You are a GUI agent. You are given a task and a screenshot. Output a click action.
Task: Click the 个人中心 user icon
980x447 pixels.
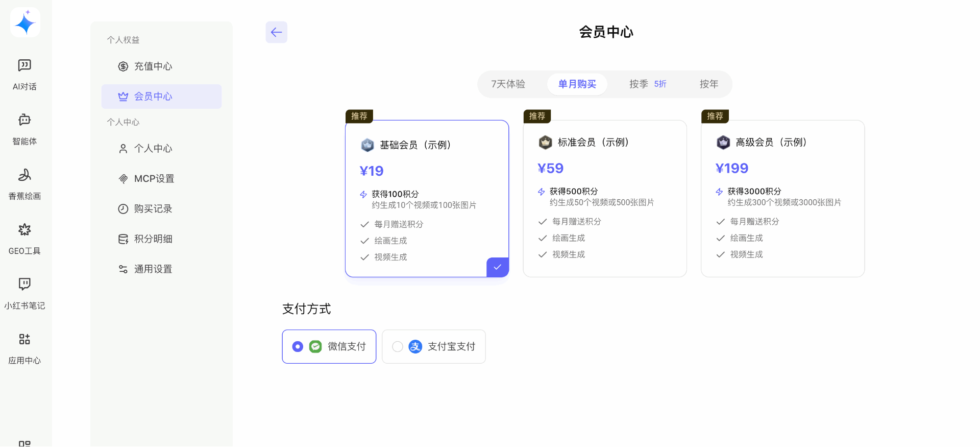[123, 149]
